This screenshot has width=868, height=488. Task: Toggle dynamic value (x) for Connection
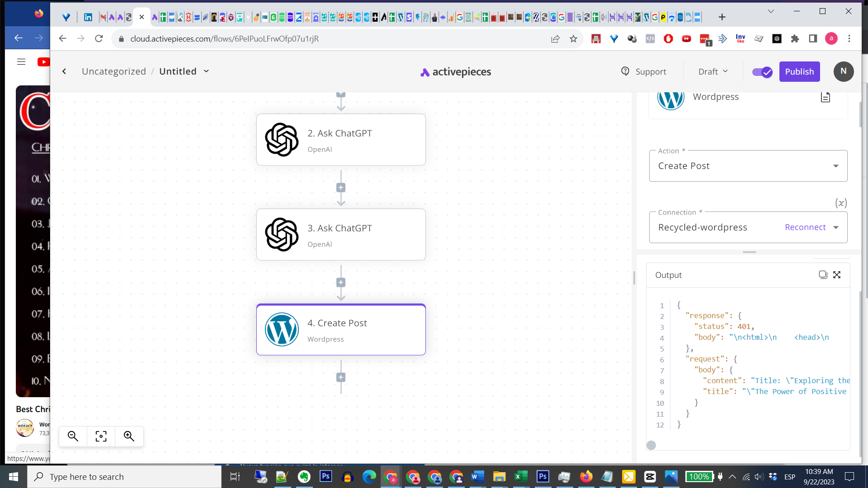(841, 203)
